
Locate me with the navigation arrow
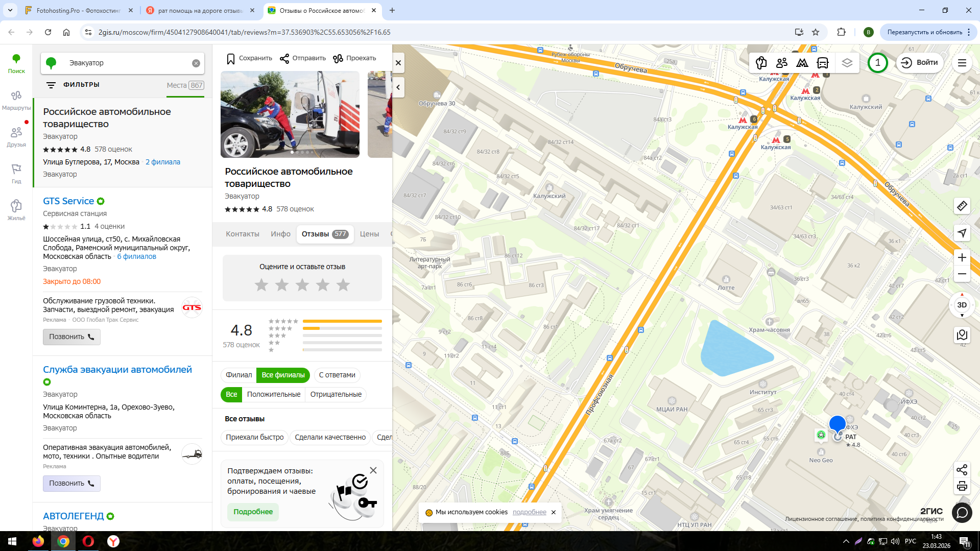point(962,233)
